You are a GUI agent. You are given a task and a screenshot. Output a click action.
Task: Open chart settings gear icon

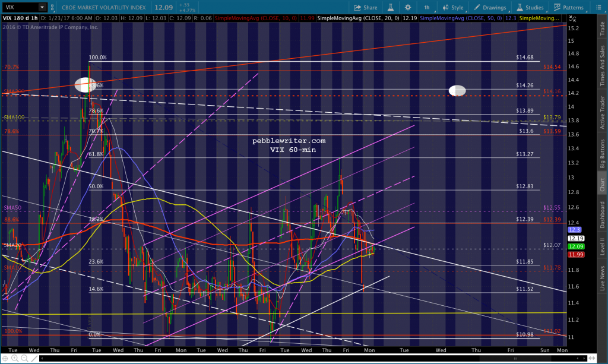click(x=408, y=7)
